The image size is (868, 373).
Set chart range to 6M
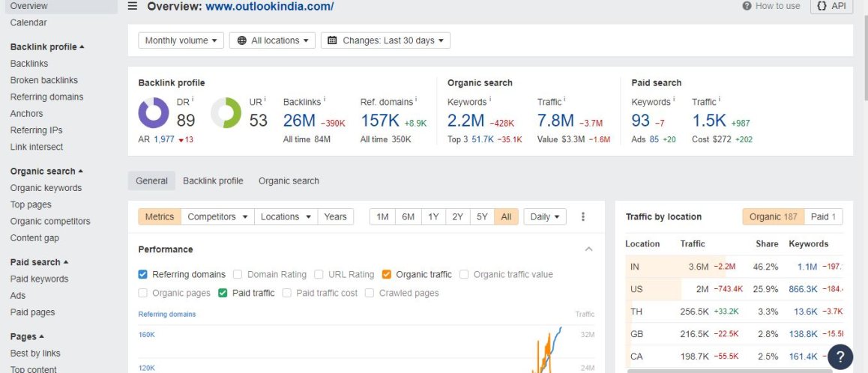[x=408, y=217]
